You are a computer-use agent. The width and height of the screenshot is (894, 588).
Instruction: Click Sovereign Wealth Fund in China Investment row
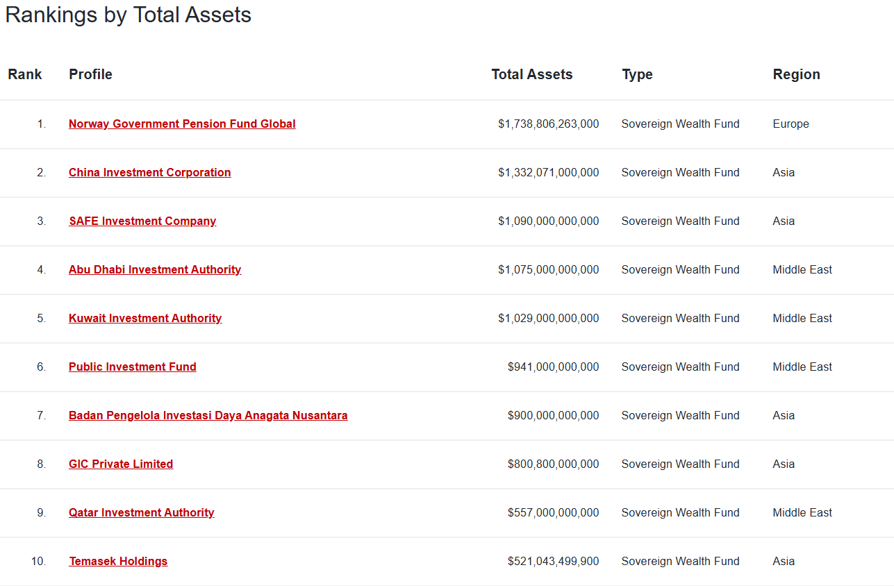pos(680,172)
